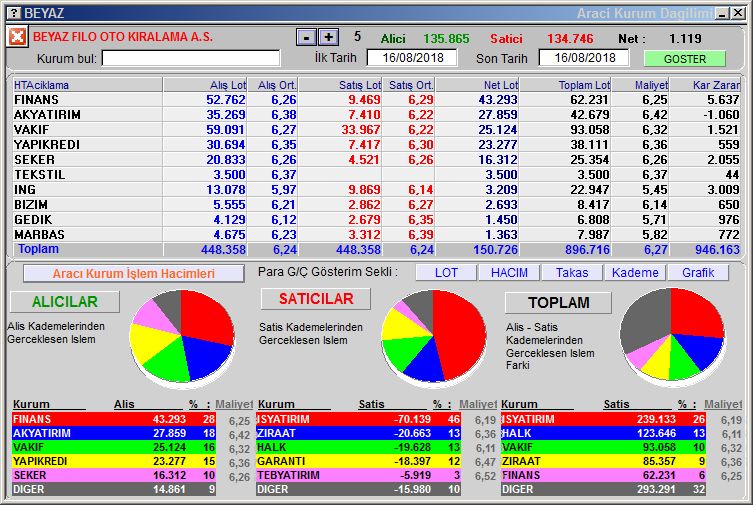Click the İlk Tarih date field

coord(412,58)
